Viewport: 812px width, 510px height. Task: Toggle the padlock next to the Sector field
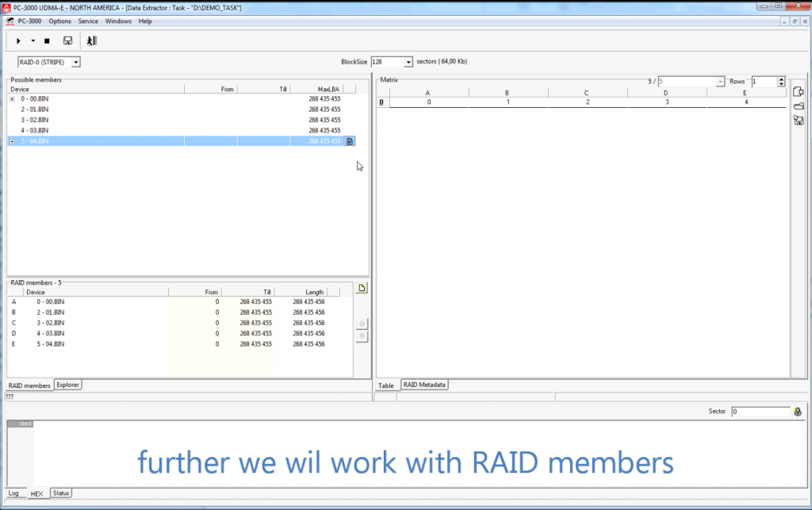click(x=797, y=412)
